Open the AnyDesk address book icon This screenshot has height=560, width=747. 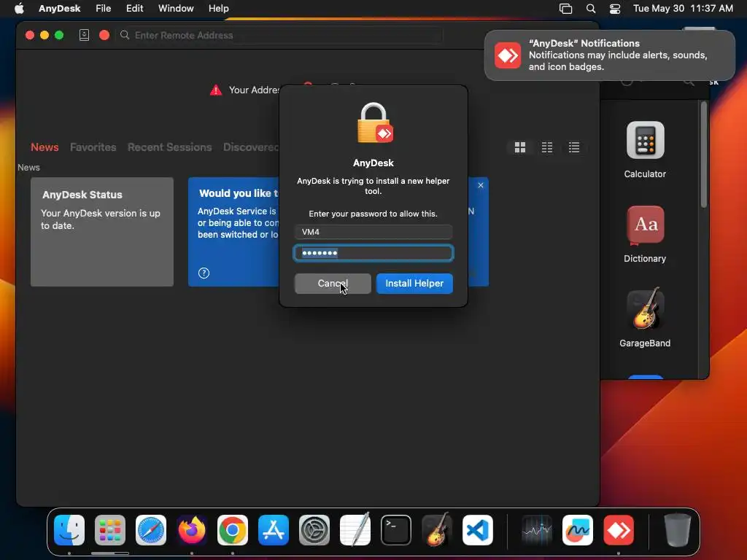(85, 35)
